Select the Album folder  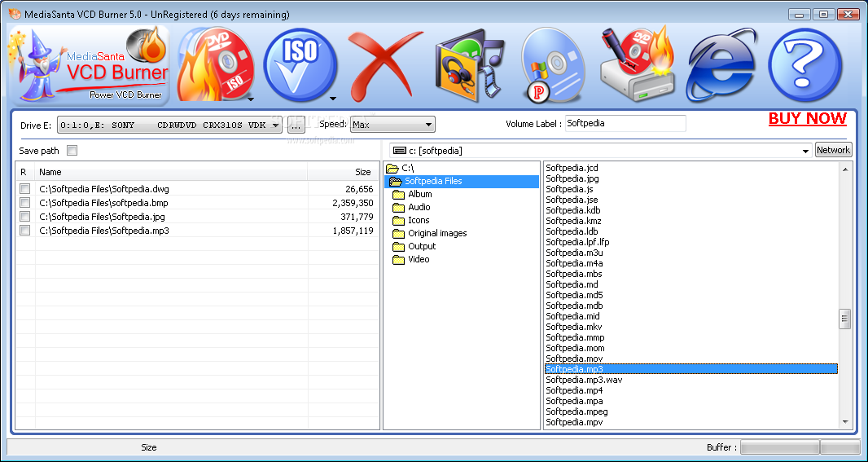[412, 195]
